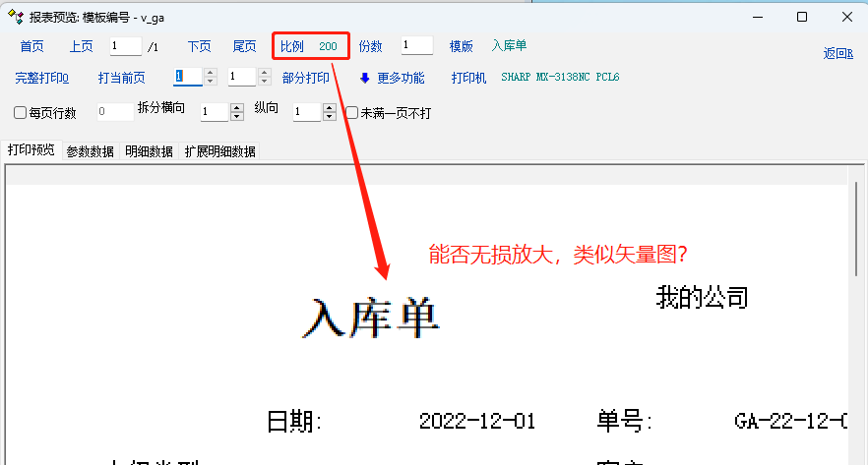Viewport: 868px width, 465px height.
Task: Click 下页 to go to next page
Action: [199, 46]
